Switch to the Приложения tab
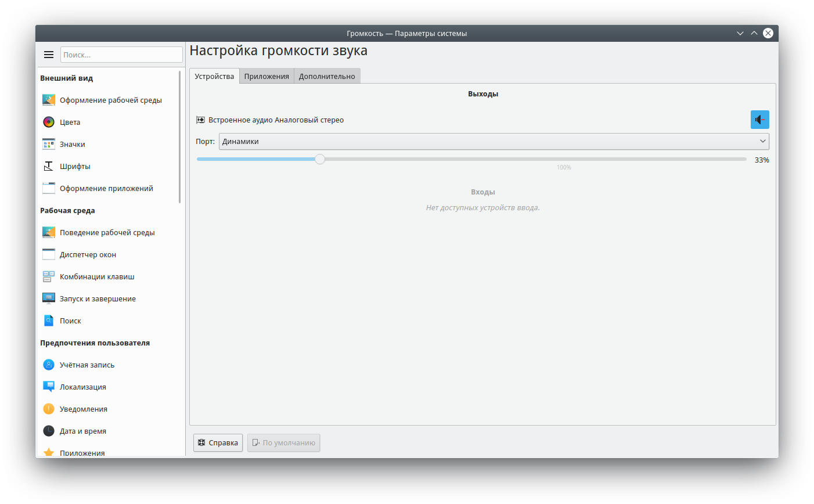Image resolution: width=814 pixels, height=504 pixels. click(266, 76)
